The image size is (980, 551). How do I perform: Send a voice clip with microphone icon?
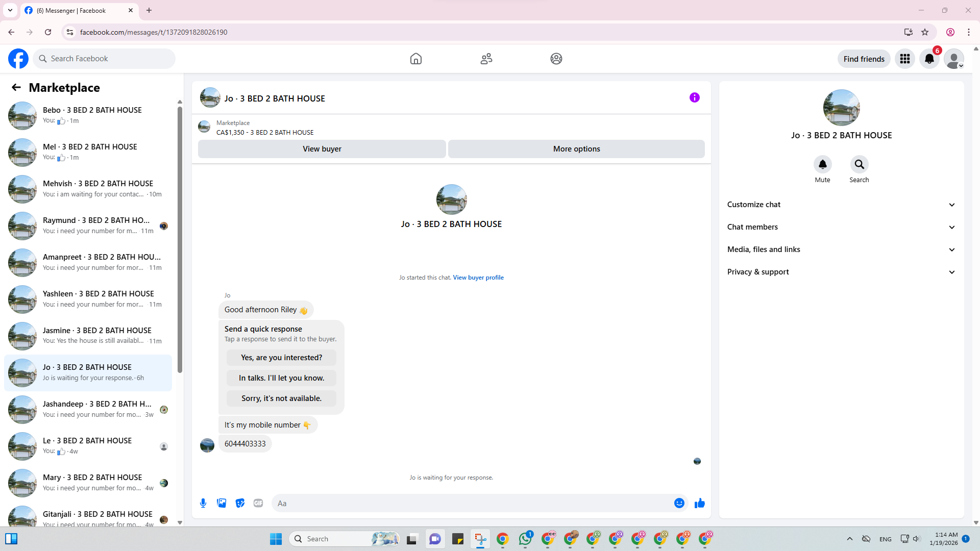203,503
